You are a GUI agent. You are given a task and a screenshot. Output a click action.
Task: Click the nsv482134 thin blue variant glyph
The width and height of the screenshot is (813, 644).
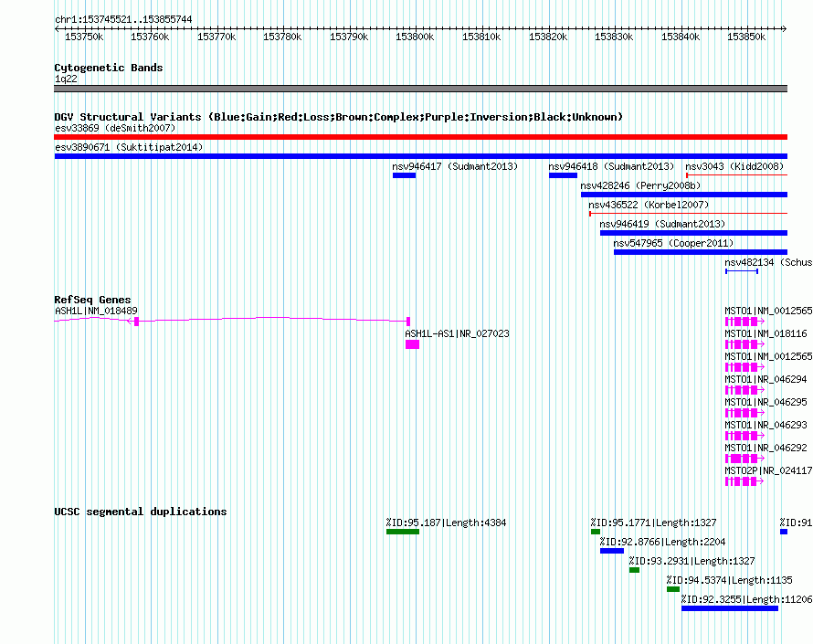pyautogui.click(x=742, y=271)
